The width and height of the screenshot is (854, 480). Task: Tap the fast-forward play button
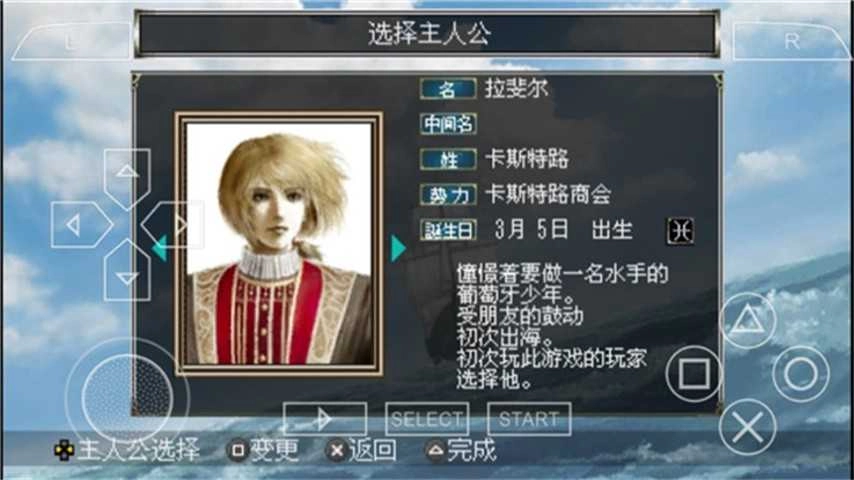click(325, 419)
